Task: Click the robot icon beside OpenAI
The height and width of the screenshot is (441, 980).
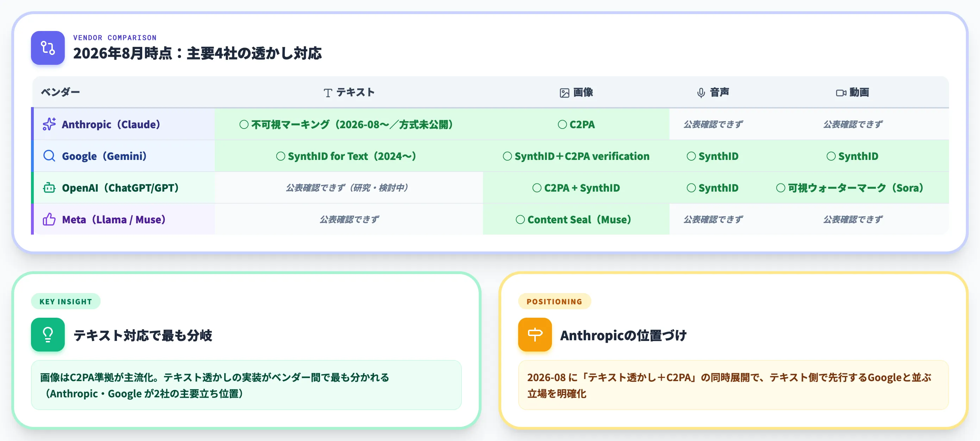Action: click(49, 188)
